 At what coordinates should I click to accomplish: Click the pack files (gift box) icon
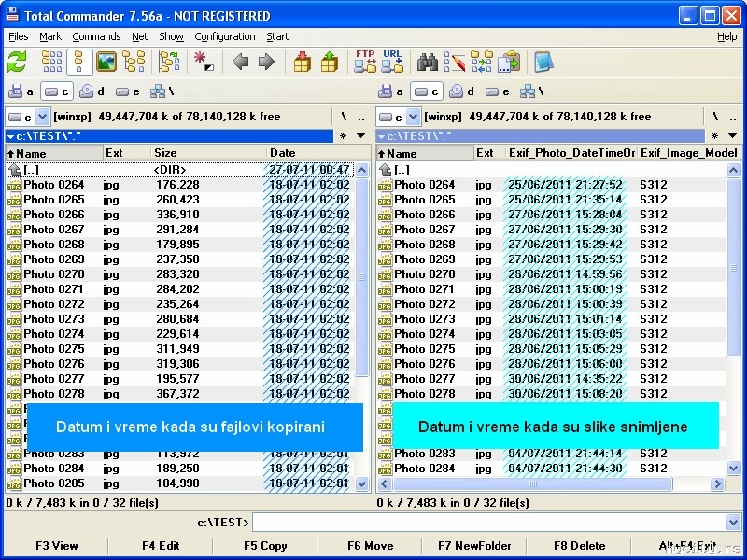(x=303, y=63)
